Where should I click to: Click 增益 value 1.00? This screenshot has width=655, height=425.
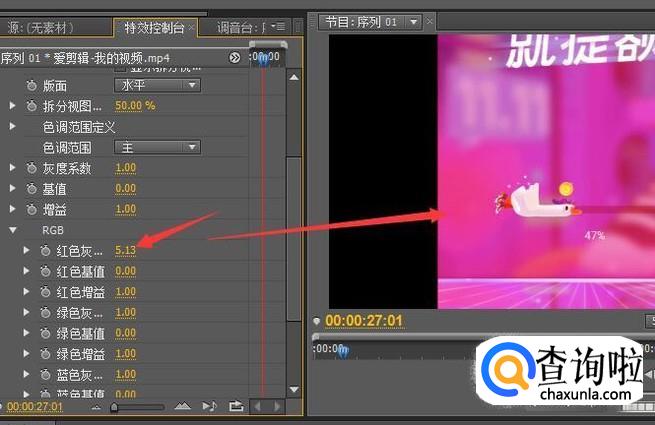click(126, 209)
